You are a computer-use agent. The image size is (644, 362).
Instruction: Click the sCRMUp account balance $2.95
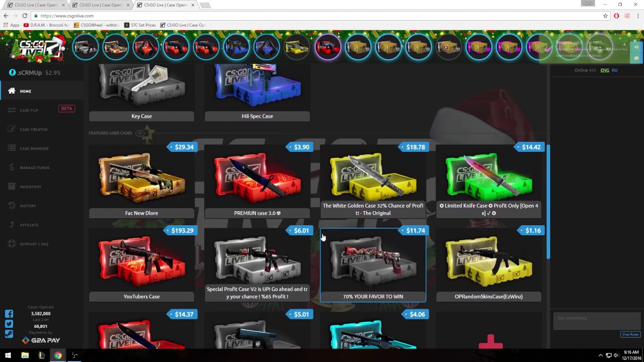point(52,72)
